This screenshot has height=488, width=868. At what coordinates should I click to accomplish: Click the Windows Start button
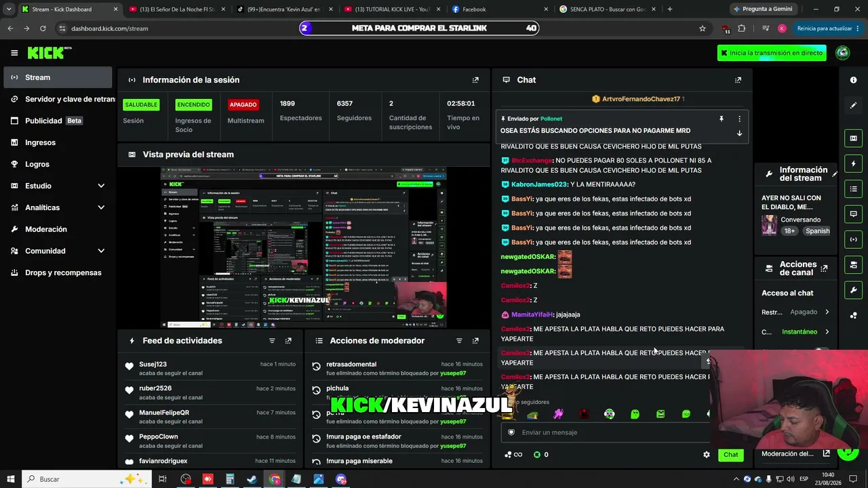point(11,479)
